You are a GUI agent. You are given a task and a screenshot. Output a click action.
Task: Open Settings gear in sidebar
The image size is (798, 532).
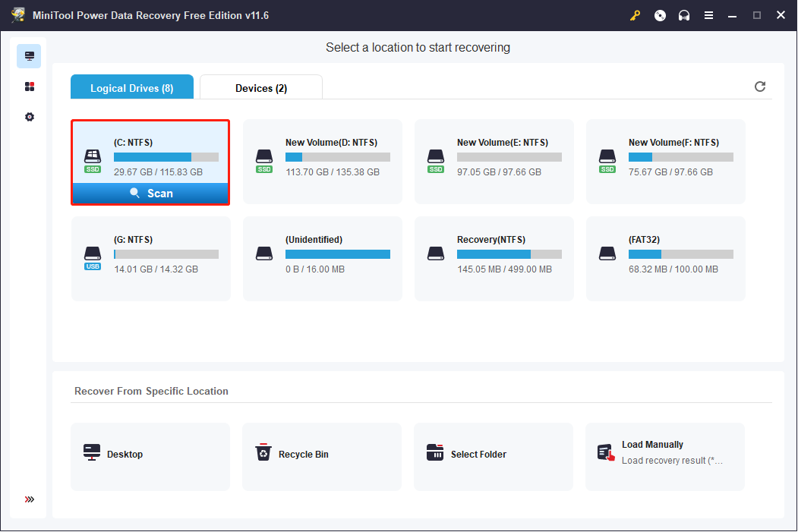point(29,117)
